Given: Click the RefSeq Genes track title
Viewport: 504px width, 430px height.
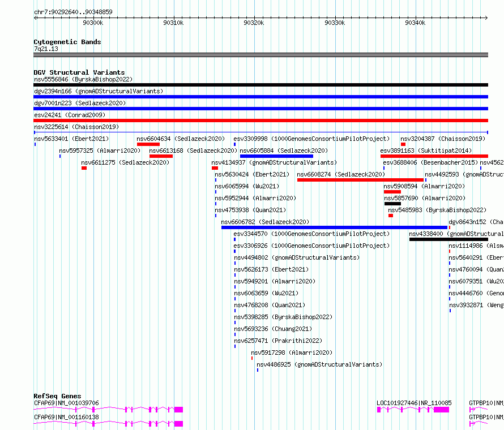Looking at the screenshot, I should click(x=57, y=396).
